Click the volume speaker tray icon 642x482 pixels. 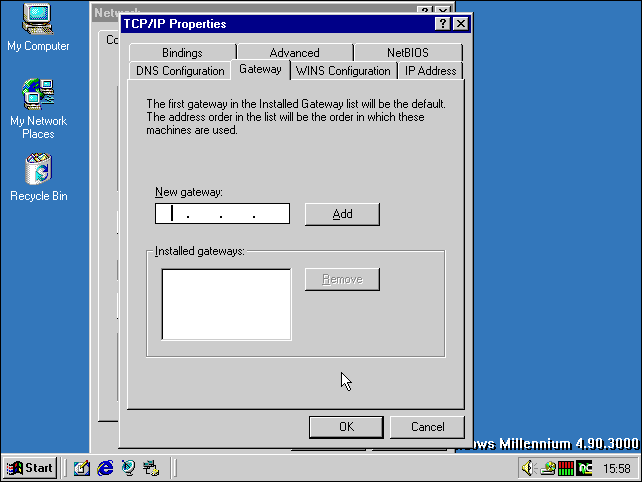click(x=528, y=468)
